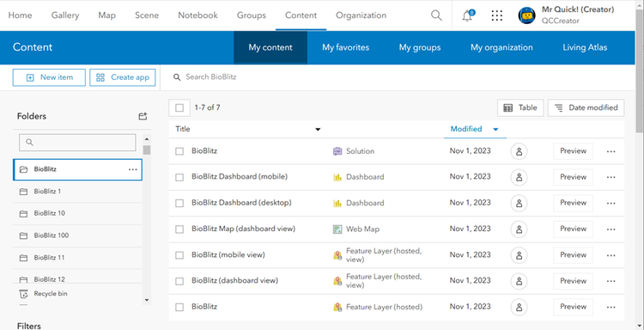
Task: Toggle the Modified column sort arrow
Action: click(495, 129)
